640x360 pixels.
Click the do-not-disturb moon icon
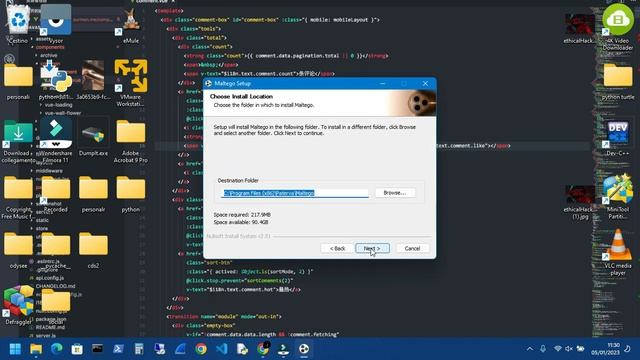point(628,349)
